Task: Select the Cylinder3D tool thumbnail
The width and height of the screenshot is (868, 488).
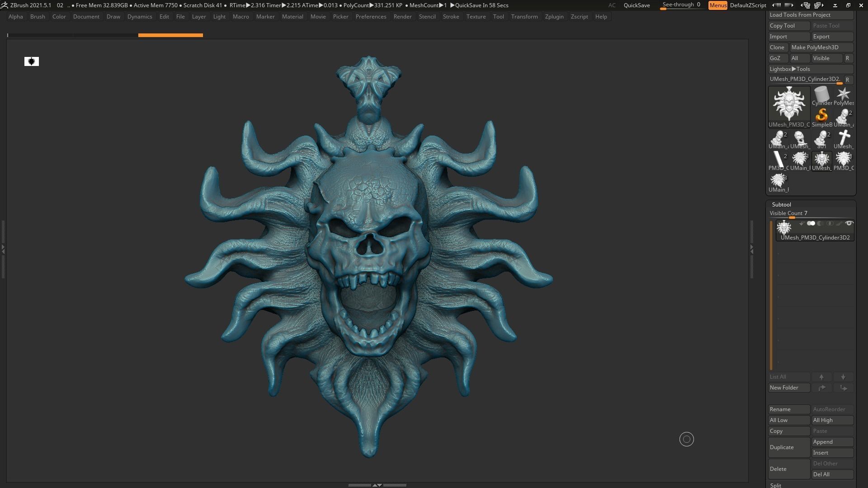Action: (822, 96)
